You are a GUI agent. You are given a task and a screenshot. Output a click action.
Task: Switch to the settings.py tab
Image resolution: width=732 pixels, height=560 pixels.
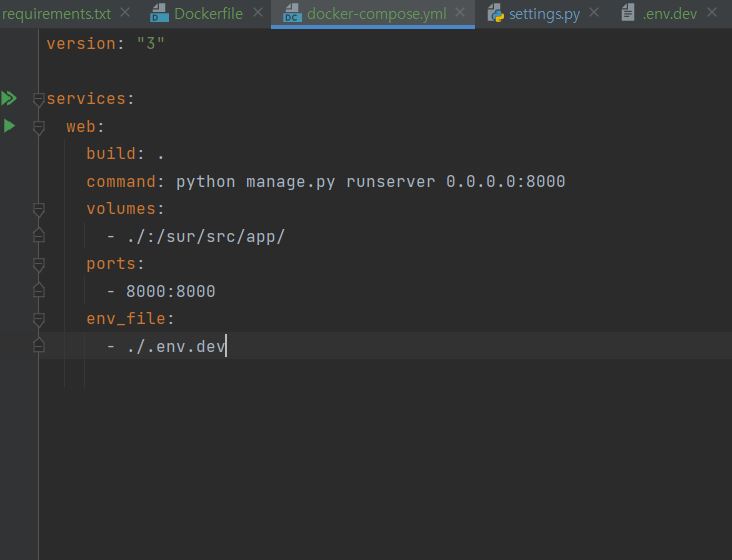pyautogui.click(x=544, y=14)
